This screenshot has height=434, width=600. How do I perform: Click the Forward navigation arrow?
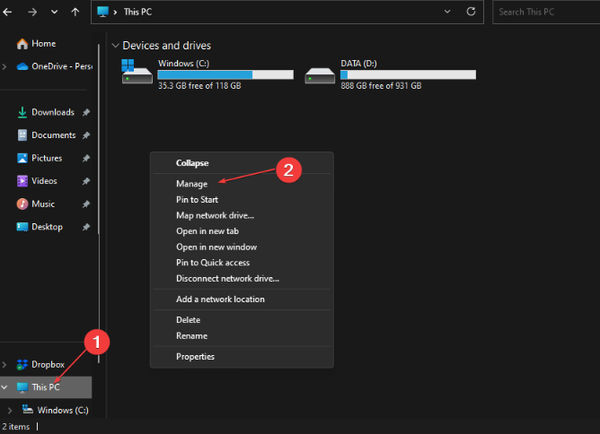33,12
